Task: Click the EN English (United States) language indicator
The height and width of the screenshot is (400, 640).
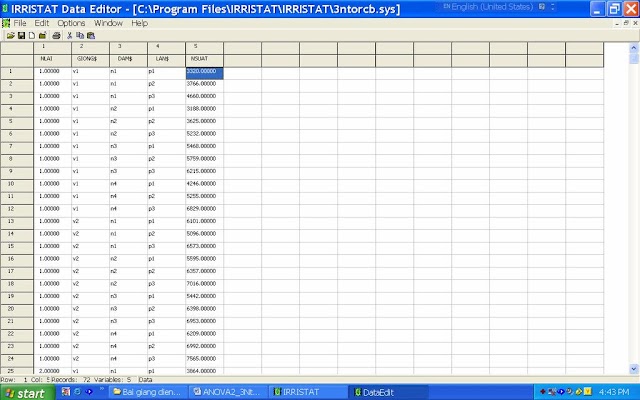Action: 488,7
